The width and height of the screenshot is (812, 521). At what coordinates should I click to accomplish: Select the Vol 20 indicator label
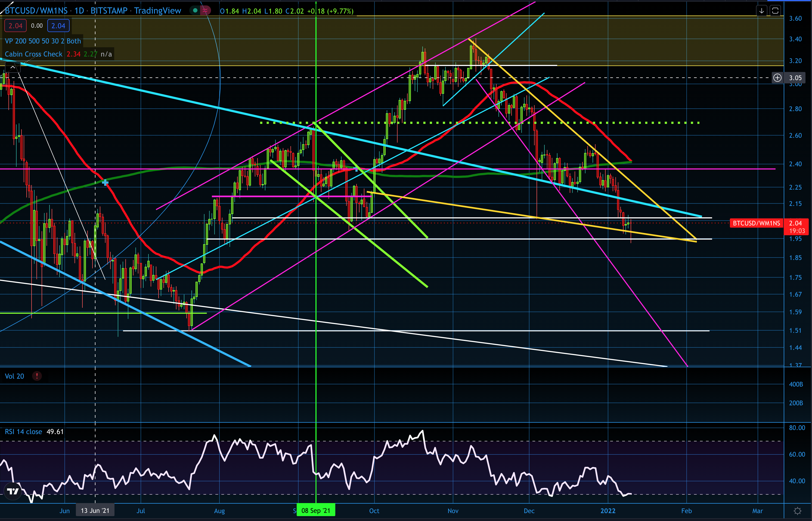[x=14, y=376]
